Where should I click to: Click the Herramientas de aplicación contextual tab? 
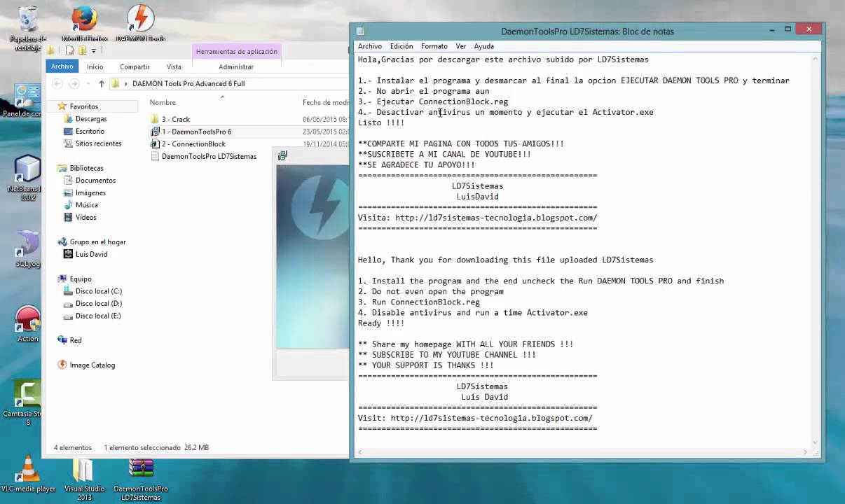237,51
